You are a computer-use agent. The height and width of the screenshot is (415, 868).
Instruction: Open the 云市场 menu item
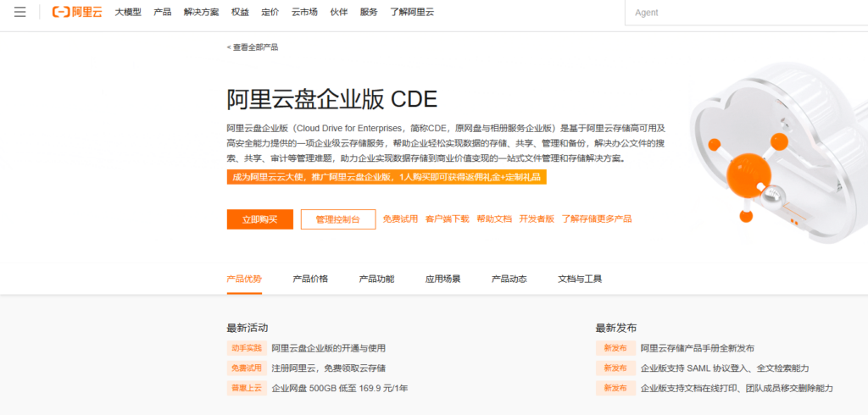pos(304,12)
